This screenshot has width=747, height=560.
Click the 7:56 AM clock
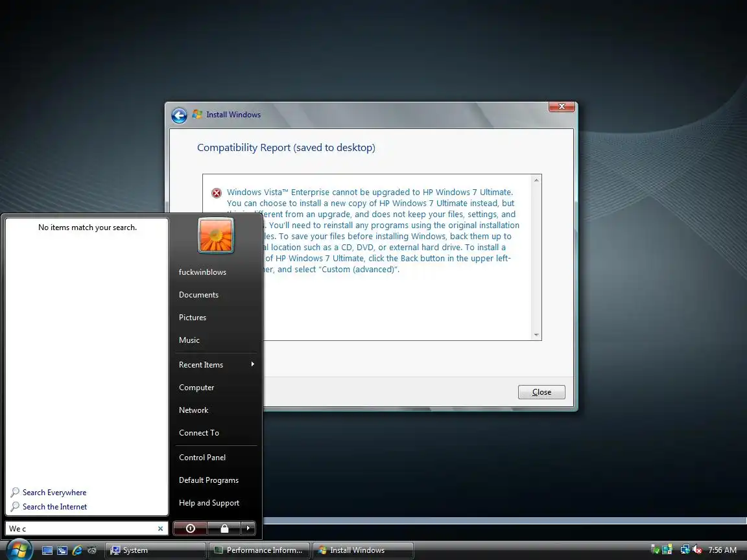722,550
